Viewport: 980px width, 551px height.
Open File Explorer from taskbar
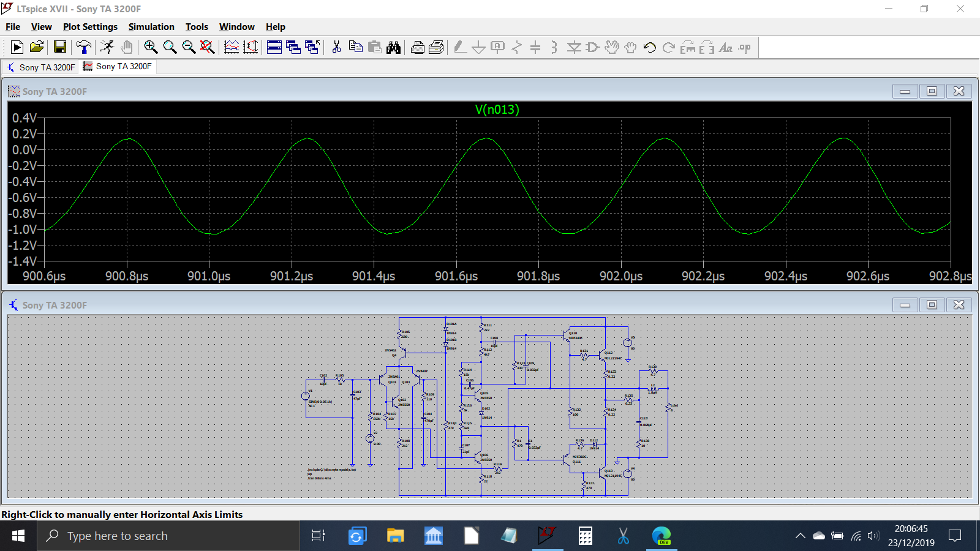pos(395,536)
